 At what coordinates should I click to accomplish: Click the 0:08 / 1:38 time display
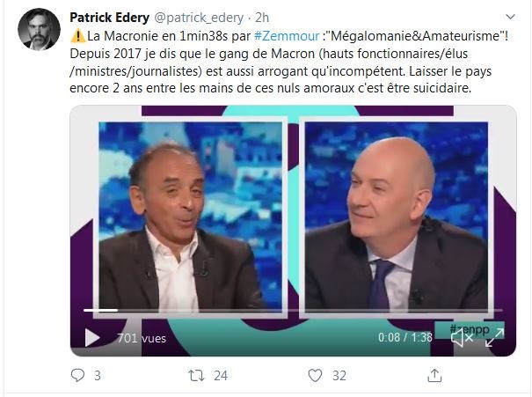pos(405,337)
